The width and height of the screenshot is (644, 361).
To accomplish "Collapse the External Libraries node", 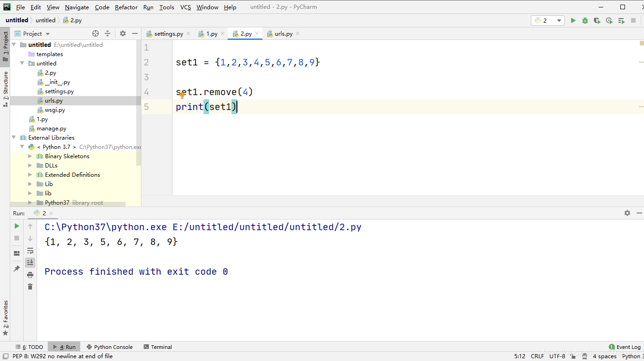I will 14,137.
